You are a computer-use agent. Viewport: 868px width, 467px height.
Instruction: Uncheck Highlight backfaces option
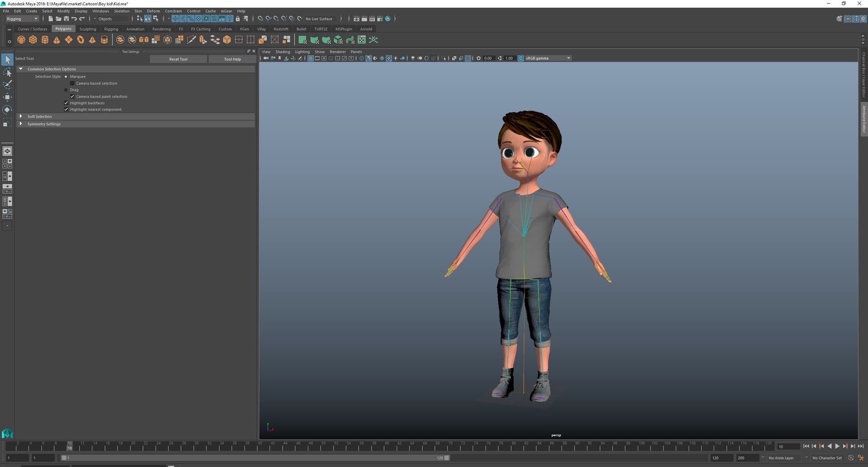click(x=66, y=103)
